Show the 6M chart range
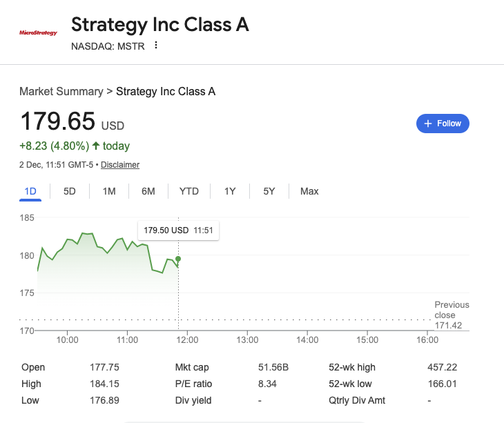The width and height of the screenshot is (504, 423). click(x=148, y=191)
